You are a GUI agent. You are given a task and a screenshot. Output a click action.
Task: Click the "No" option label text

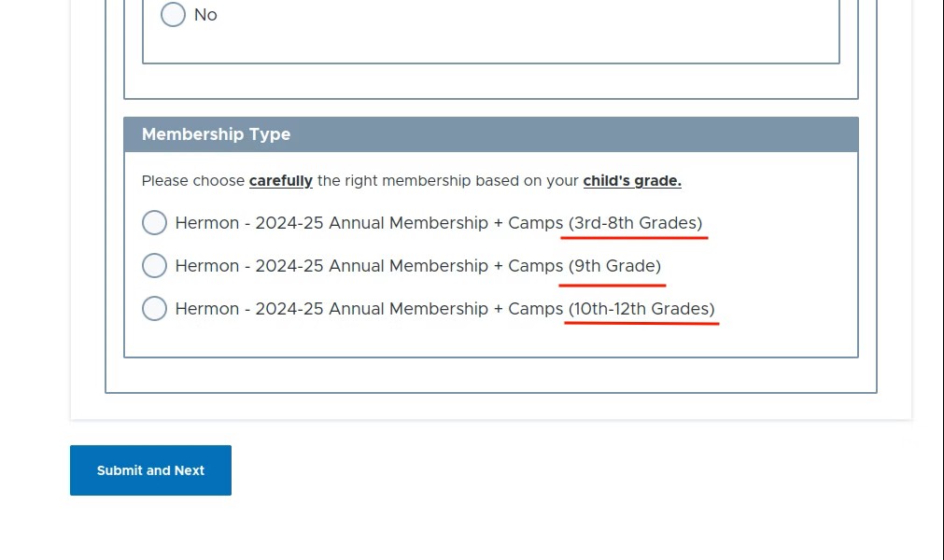[x=205, y=15]
